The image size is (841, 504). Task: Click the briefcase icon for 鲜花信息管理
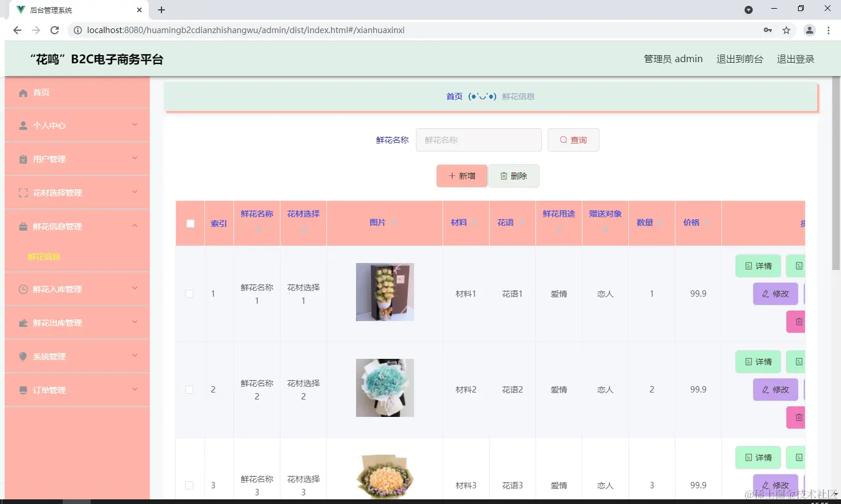23,226
